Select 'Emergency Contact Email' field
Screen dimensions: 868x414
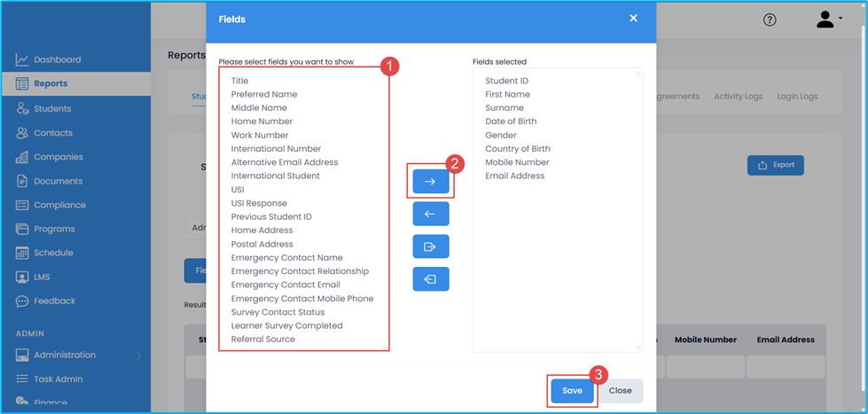click(x=285, y=285)
